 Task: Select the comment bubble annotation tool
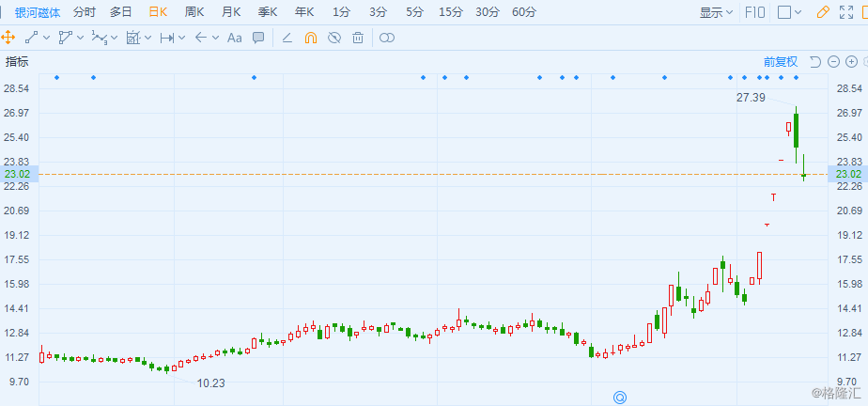258,38
